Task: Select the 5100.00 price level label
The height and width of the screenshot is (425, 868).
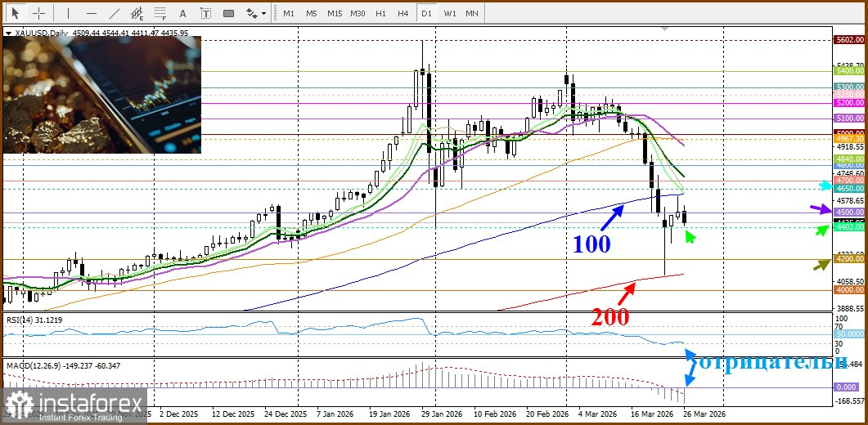Action: point(849,119)
